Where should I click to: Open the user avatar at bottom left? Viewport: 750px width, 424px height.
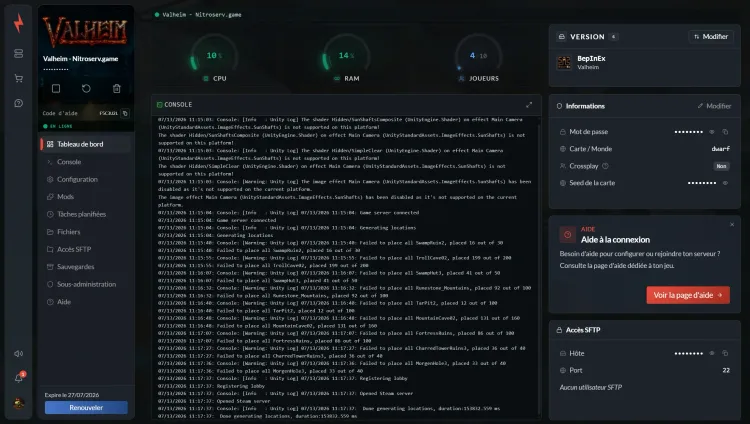19,403
